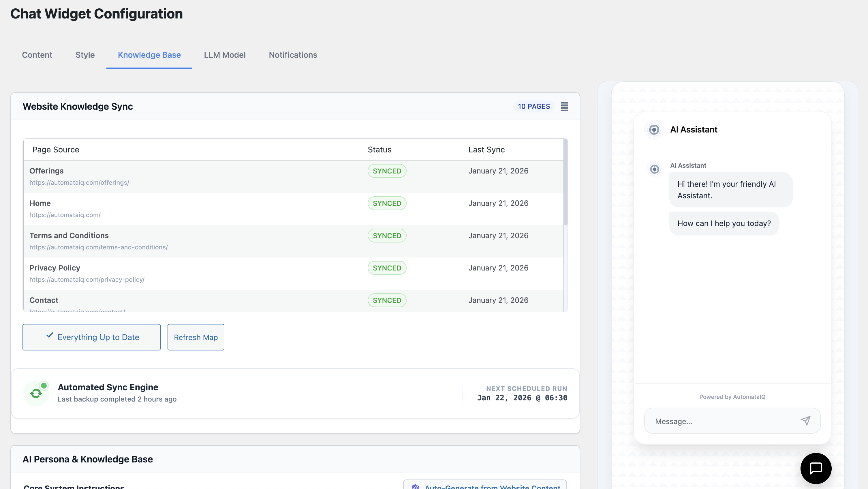Send a chat message using the paper plane icon

point(805,421)
